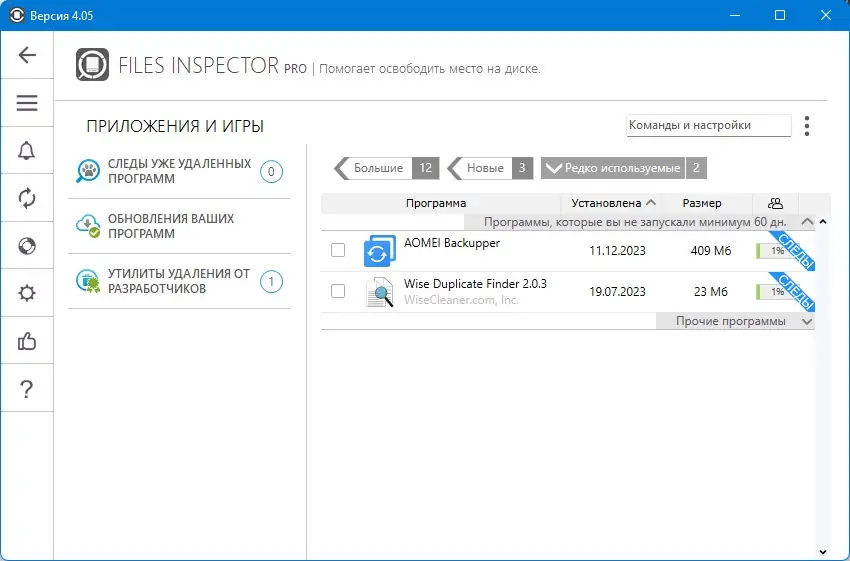Click the Команды и настройки search field
The image size is (850, 561).
coord(708,125)
